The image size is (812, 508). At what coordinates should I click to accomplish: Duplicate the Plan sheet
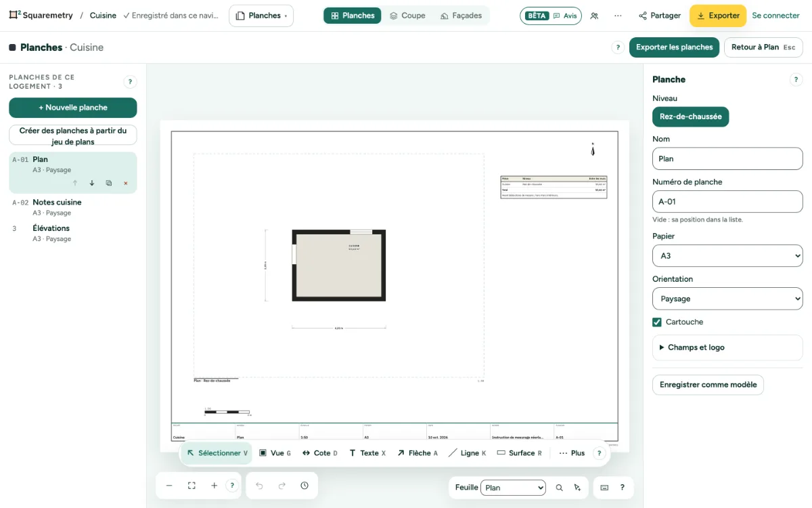(x=109, y=183)
